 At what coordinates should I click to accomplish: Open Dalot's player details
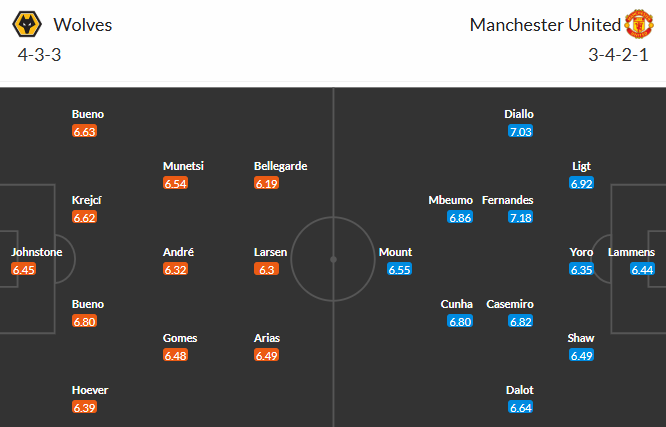click(x=520, y=390)
